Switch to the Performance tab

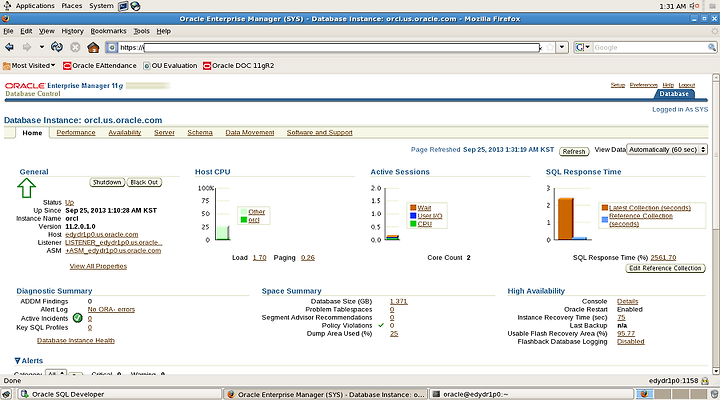coord(76,133)
